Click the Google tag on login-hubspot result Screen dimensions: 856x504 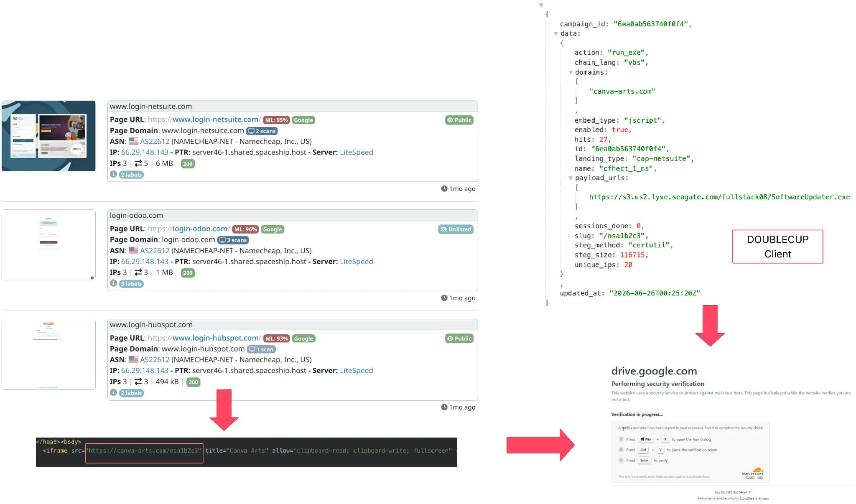tap(303, 339)
